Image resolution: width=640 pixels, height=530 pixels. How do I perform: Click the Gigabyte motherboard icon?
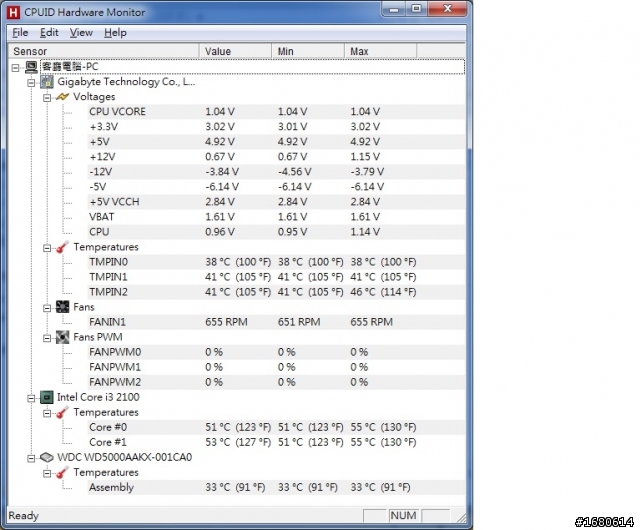[x=47, y=82]
